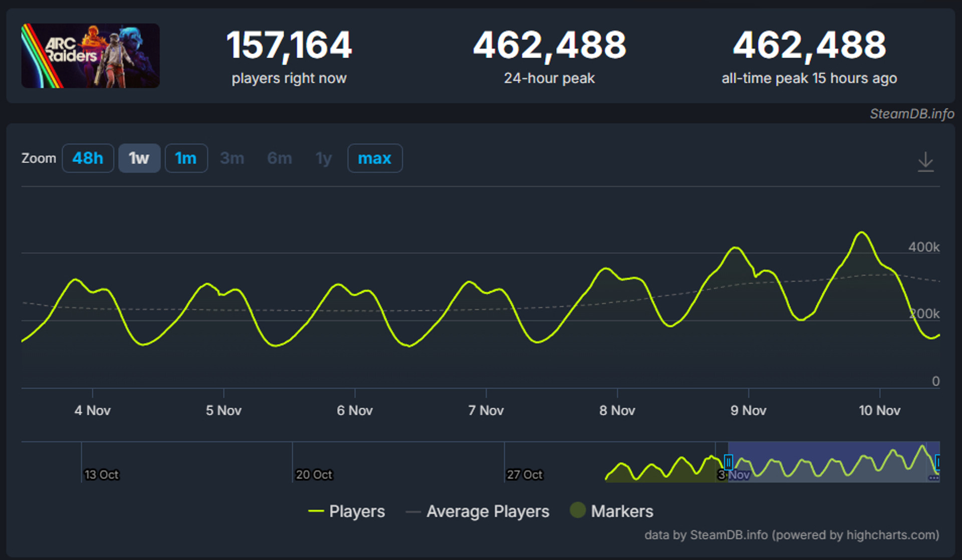Click the right navigator range handle

point(937,462)
